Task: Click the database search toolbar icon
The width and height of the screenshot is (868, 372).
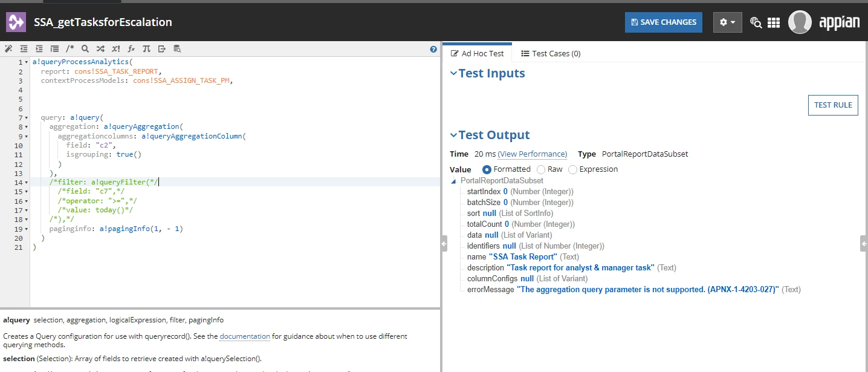Action: pyautogui.click(x=177, y=49)
